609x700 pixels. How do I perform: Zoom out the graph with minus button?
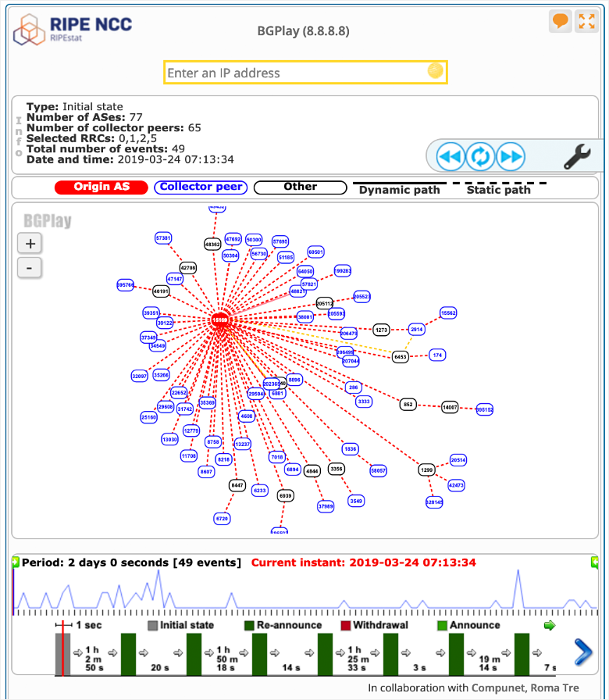(x=30, y=267)
